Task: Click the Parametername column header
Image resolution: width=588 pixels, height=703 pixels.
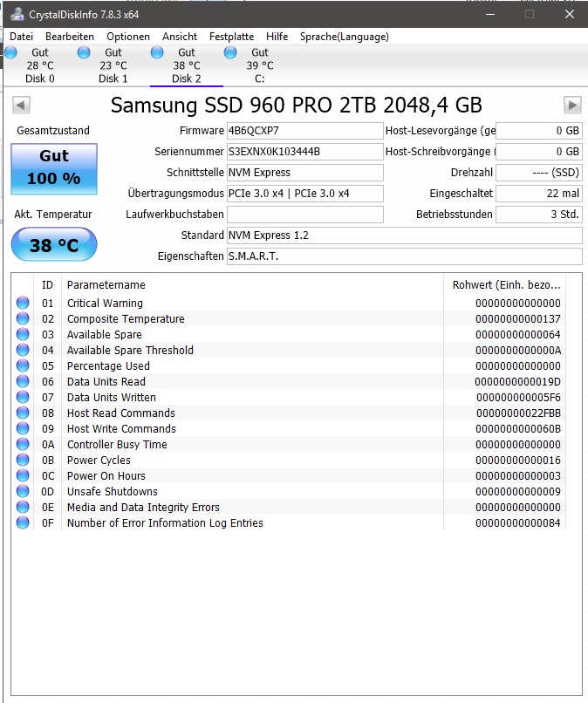Action: [252, 285]
